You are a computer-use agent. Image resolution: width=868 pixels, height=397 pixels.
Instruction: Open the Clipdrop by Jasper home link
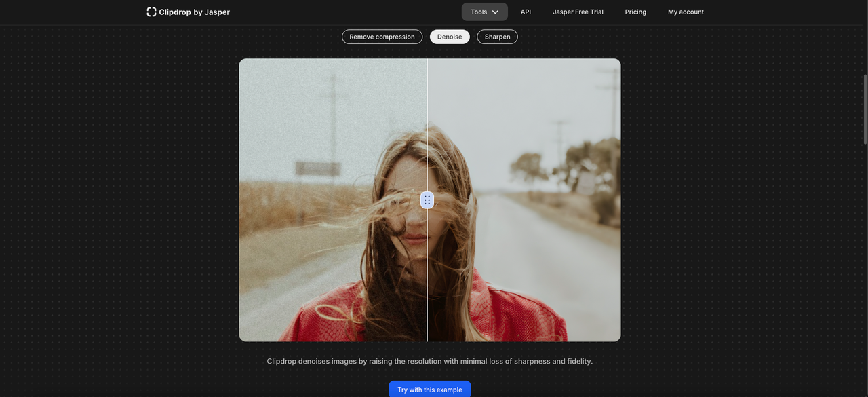click(x=188, y=12)
